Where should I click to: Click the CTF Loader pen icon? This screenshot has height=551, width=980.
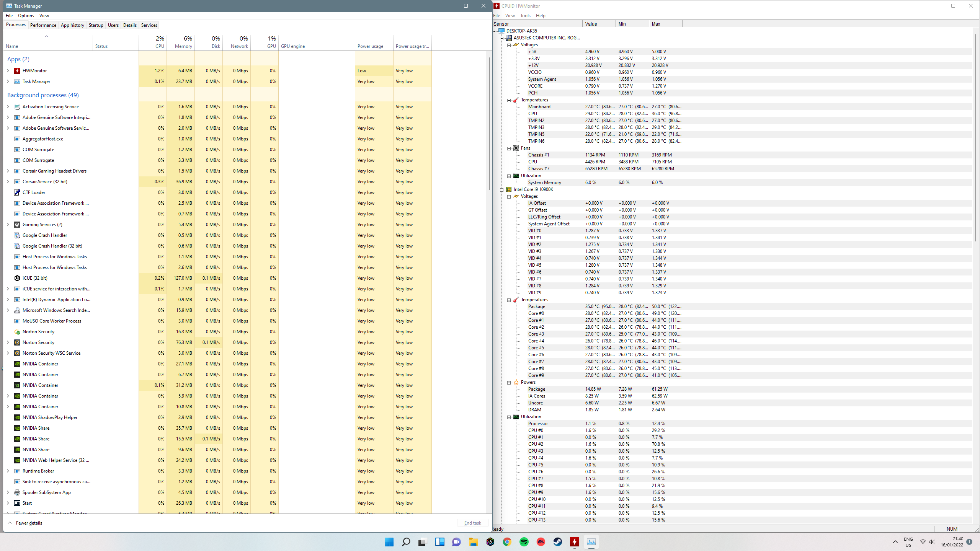pos(17,192)
